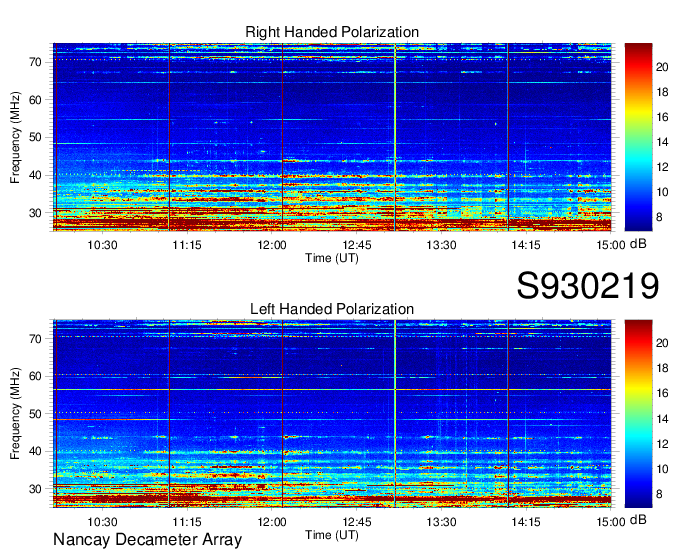
Task: Click the "Left Handed Polarization" plot title
Action: [x=332, y=309]
